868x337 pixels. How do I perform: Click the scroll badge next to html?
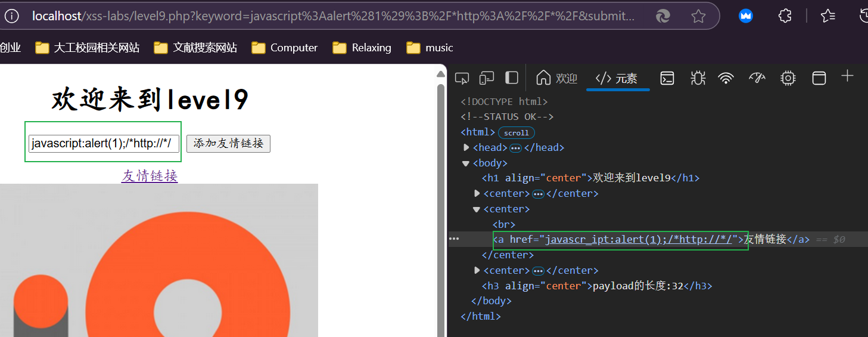coord(517,132)
